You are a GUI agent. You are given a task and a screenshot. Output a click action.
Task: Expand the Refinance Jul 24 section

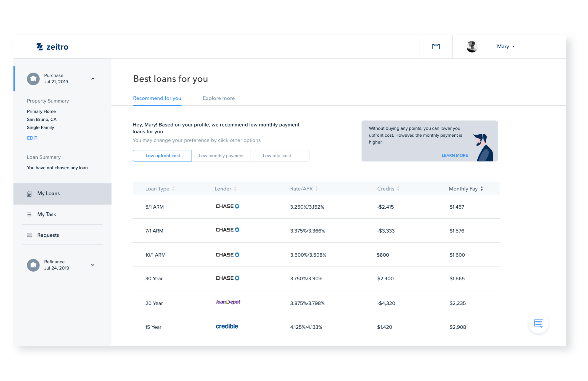(93, 265)
